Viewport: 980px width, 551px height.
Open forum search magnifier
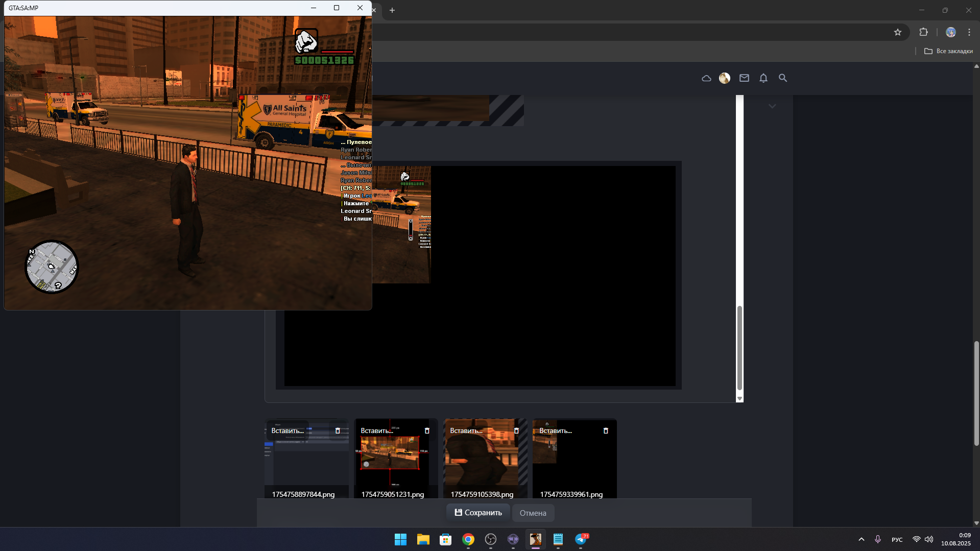pos(783,78)
